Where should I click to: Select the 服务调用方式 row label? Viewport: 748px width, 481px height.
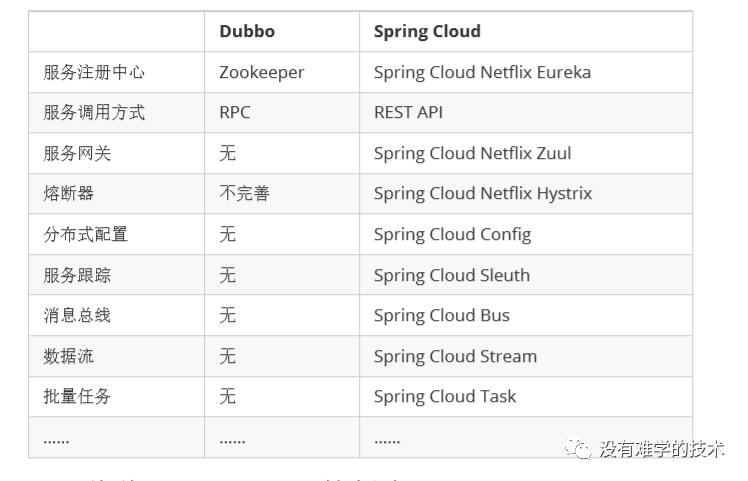94,112
